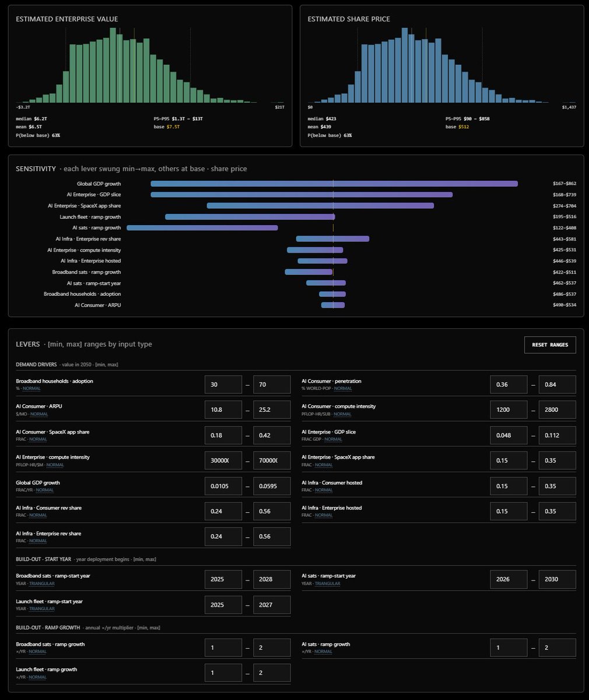
Task: Select AI Consumer SpaceX app share min 0.18
Action: click(223, 435)
